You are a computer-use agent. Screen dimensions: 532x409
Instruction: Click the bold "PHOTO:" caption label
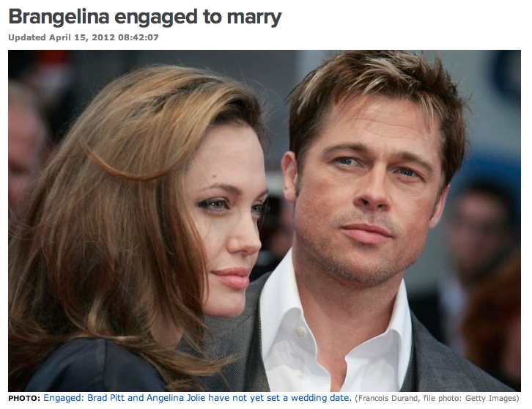[24, 399]
